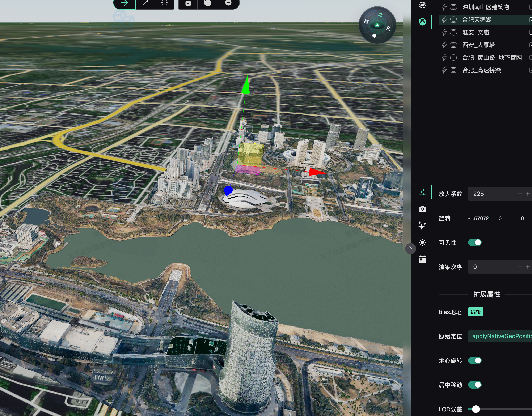Select 西安_大雁塔 in layer list
This screenshot has height=416, width=532.
pyautogui.click(x=478, y=45)
